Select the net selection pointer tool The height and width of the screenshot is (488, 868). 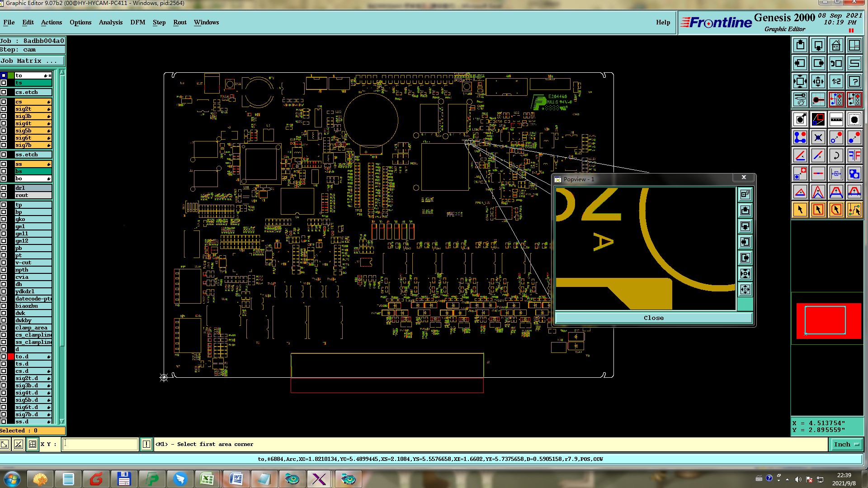854,210
